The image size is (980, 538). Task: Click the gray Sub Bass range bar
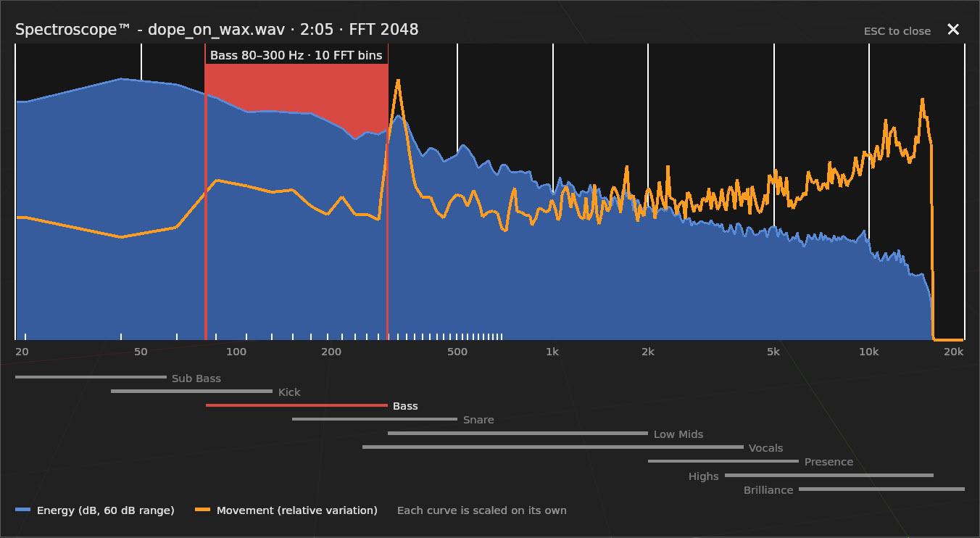(x=91, y=377)
